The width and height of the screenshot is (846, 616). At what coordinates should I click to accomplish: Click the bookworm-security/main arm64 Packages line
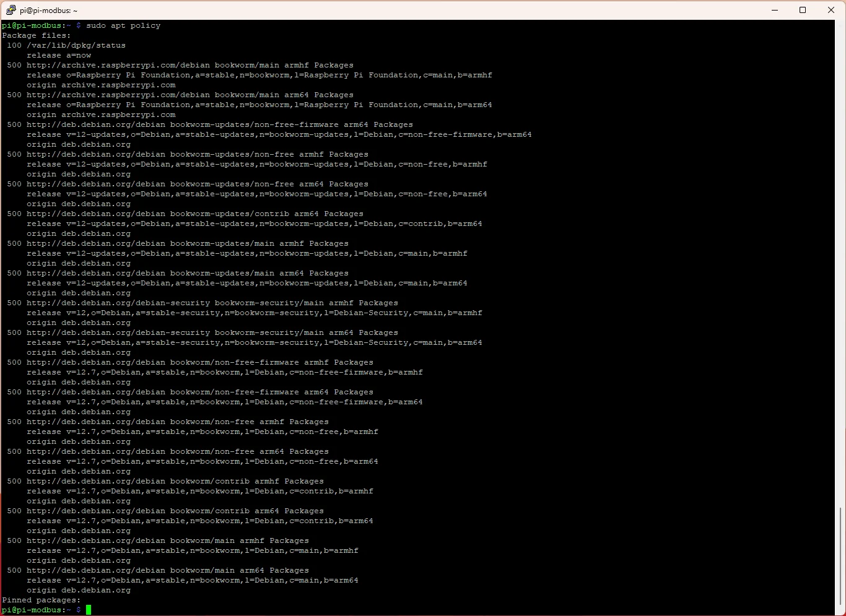[x=203, y=332]
